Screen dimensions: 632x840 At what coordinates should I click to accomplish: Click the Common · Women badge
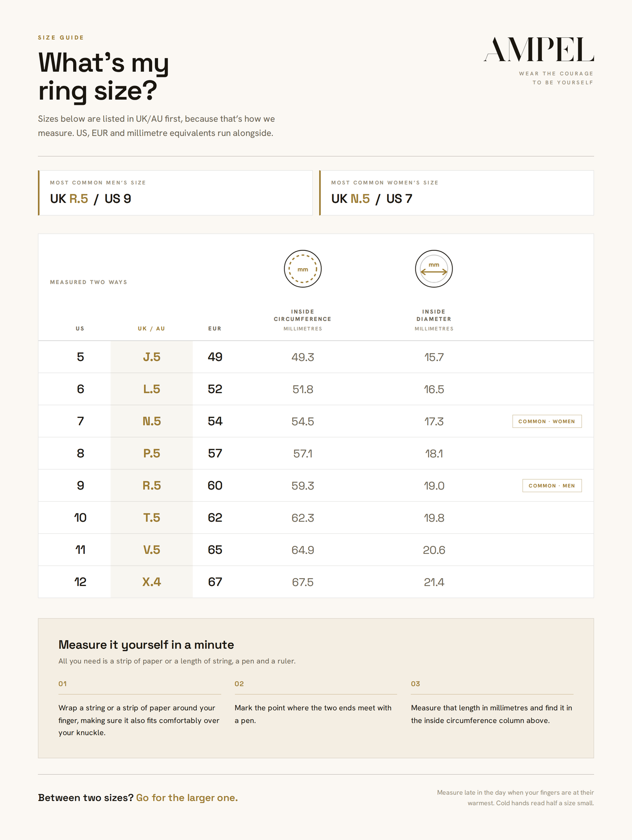point(547,421)
